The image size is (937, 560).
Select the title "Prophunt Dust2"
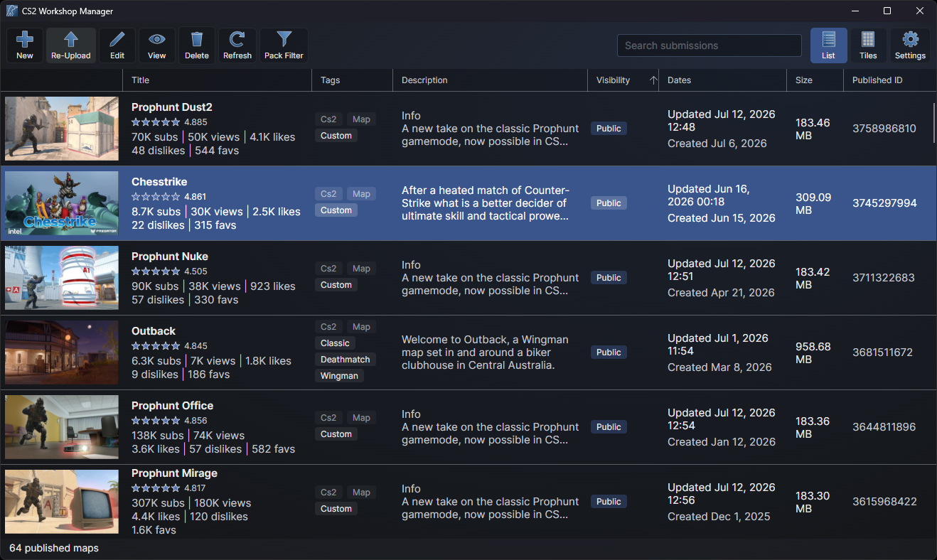pyautogui.click(x=172, y=107)
